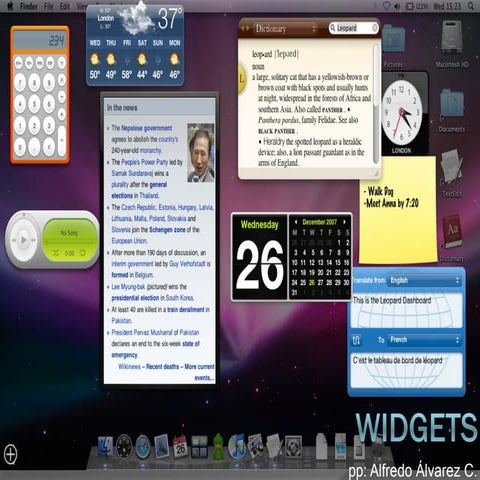The width and height of the screenshot is (480, 480).
Task: Swap languages in Translation widget
Action: [x=356, y=340]
